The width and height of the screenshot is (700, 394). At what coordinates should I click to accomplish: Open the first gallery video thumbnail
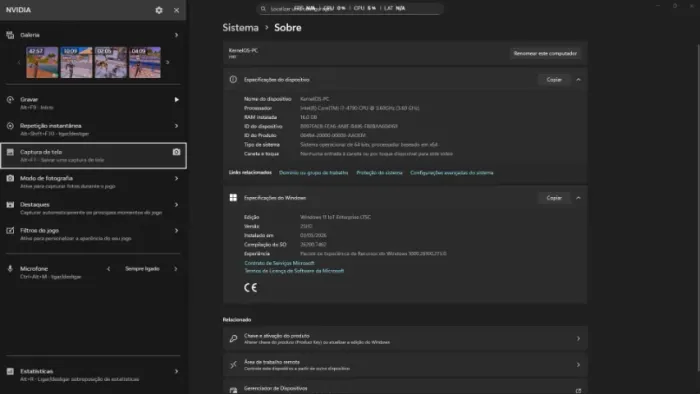coord(42,62)
